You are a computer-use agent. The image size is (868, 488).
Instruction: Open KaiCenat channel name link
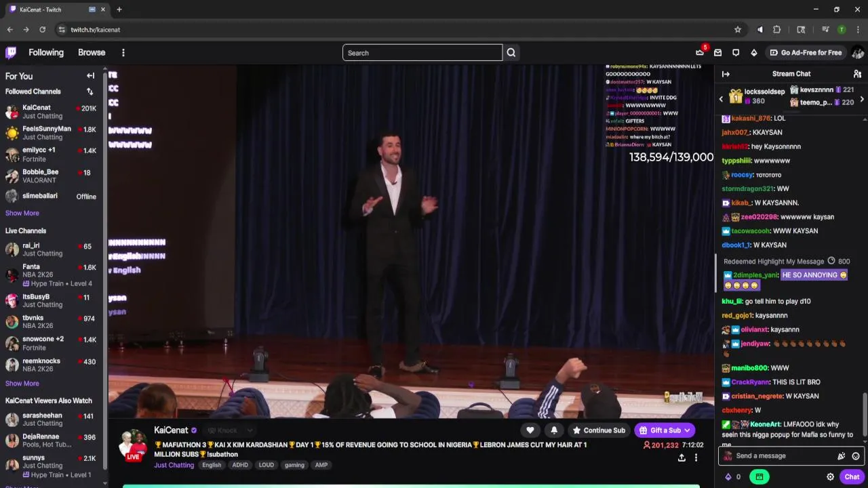171,430
